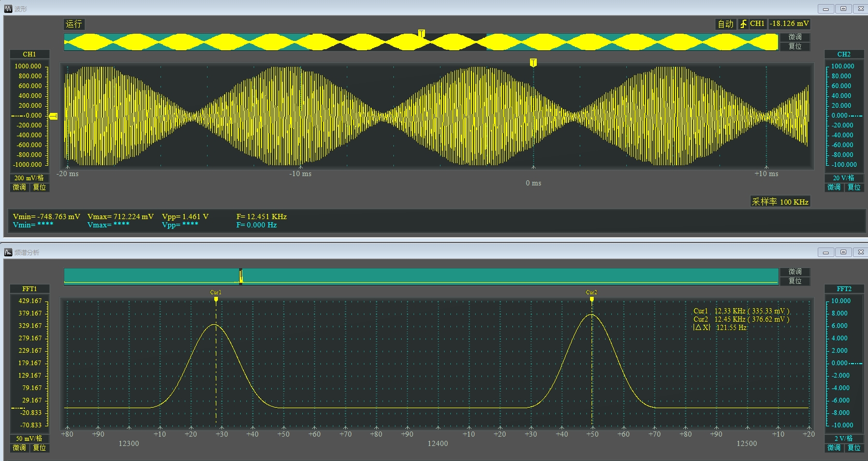Minimize the waveform window
This screenshot has width=868, height=461.
tap(826, 9)
